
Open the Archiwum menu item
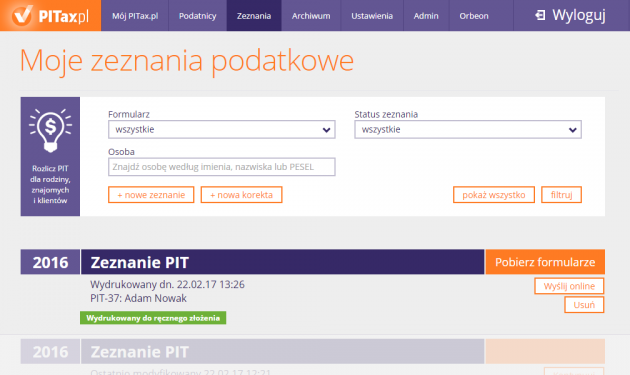pyautogui.click(x=311, y=16)
